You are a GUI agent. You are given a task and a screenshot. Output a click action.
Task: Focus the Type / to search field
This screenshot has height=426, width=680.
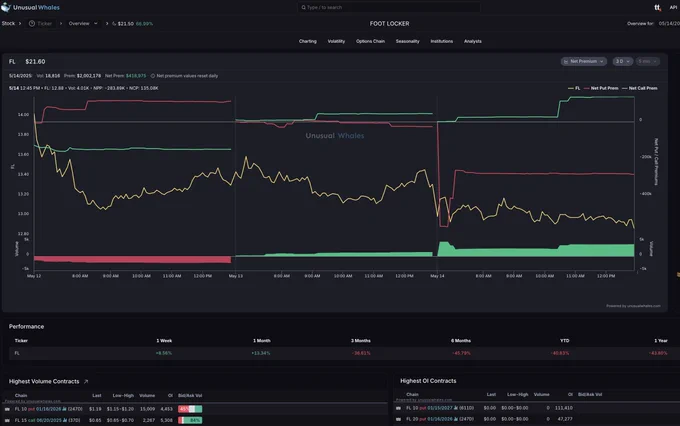point(389,7)
